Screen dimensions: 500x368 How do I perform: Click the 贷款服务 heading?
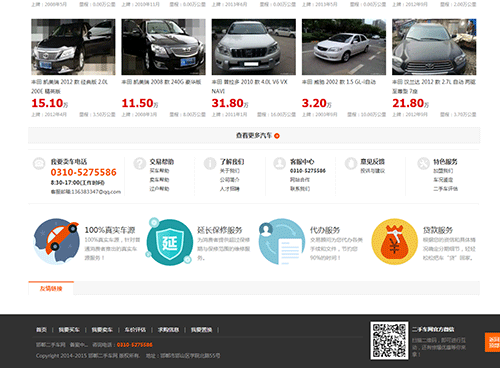438,230
